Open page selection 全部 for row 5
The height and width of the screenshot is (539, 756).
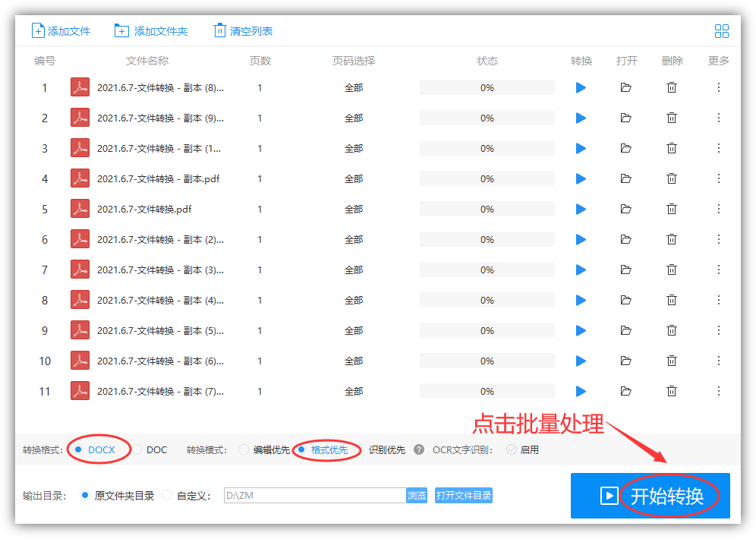[354, 210]
